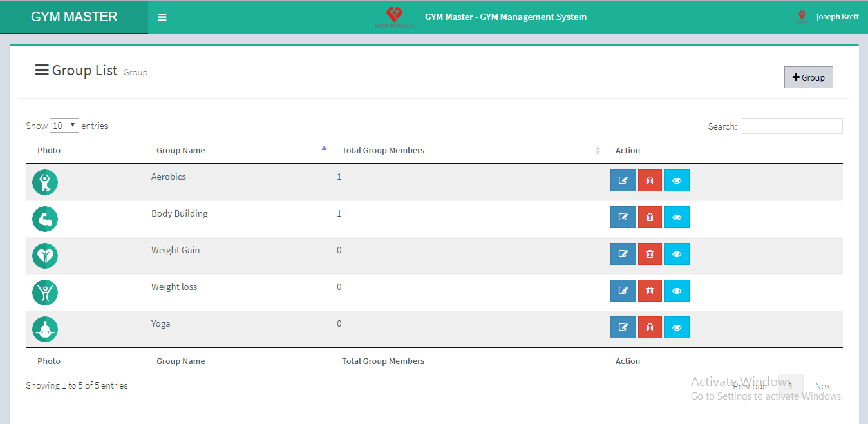This screenshot has width=868, height=424.
Task: Delete the Weight loss group
Action: coord(650,291)
